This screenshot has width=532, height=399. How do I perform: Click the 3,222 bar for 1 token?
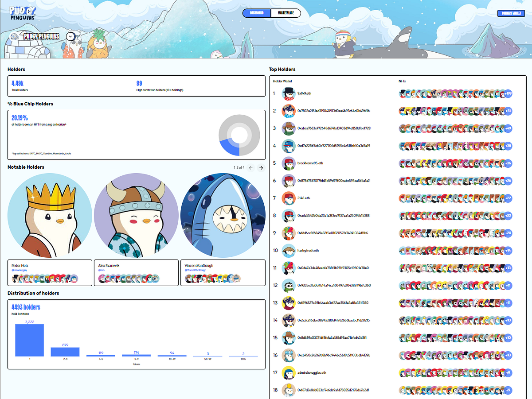30,340
